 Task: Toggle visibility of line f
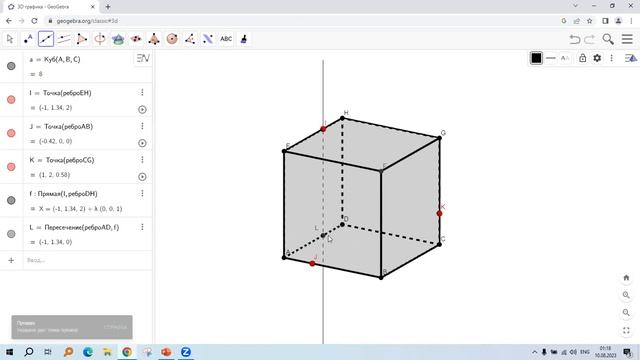pos(11,200)
